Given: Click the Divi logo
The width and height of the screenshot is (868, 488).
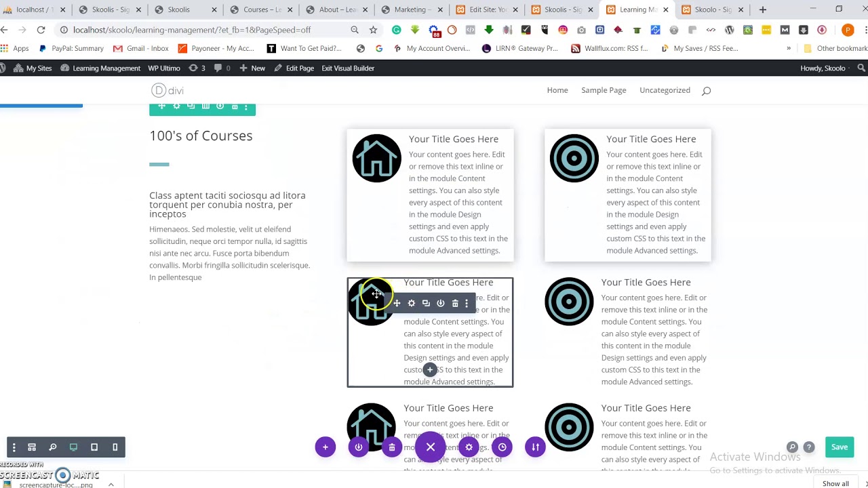Looking at the screenshot, I should coord(167,90).
